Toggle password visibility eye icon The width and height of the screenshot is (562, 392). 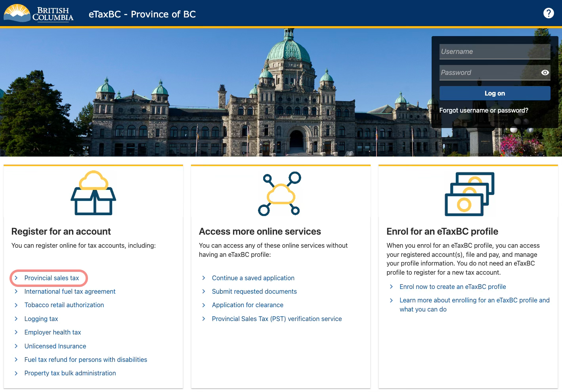click(x=545, y=73)
